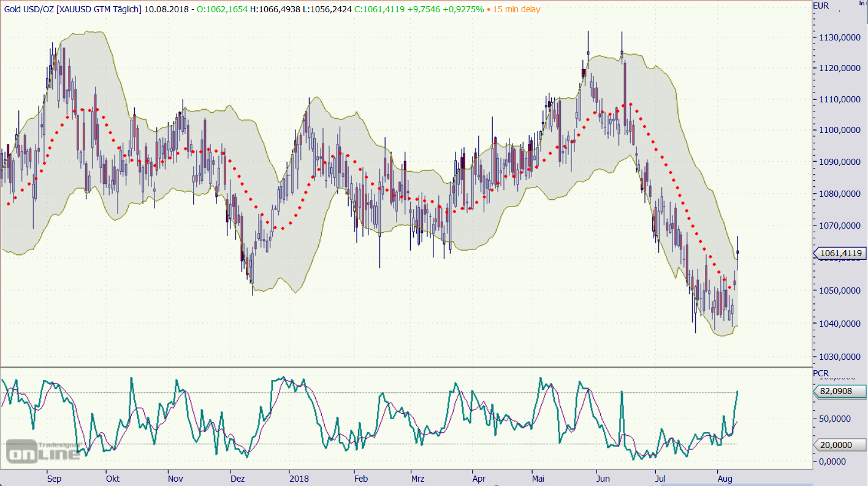Viewport: 868px width, 486px height.
Task: Click the 1130,0000 price axis label
Action: (840, 37)
